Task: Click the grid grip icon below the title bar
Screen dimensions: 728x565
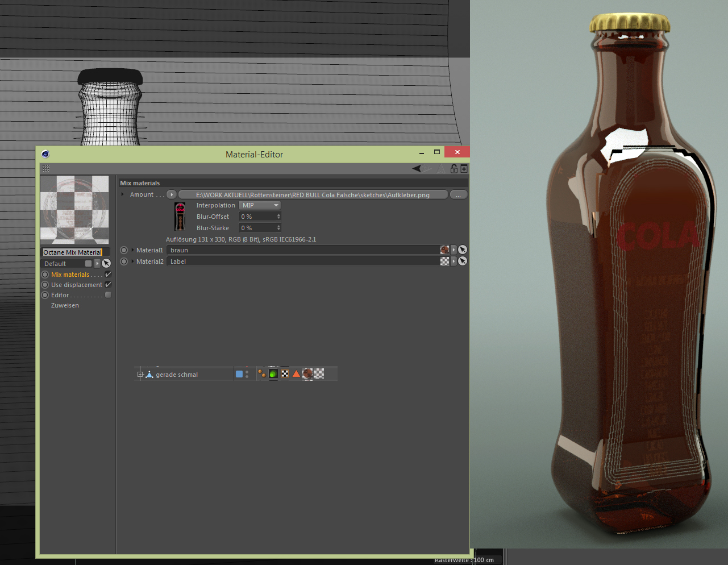Action: click(46, 168)
